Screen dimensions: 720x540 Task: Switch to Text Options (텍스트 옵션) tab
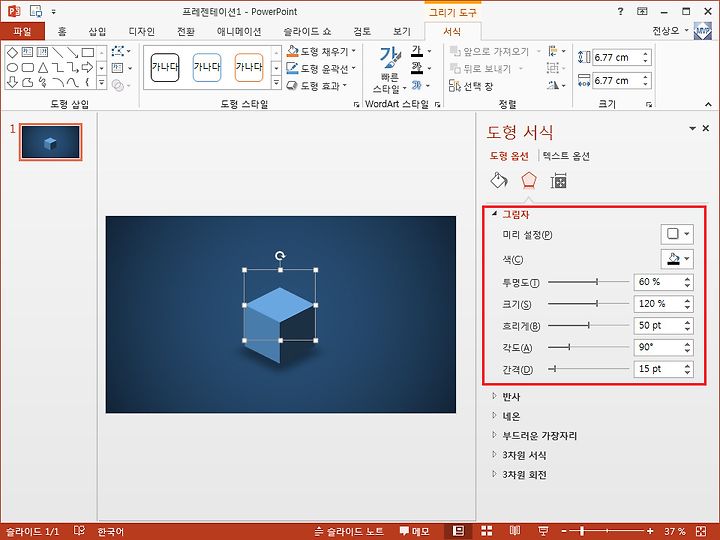coord(566,156)
